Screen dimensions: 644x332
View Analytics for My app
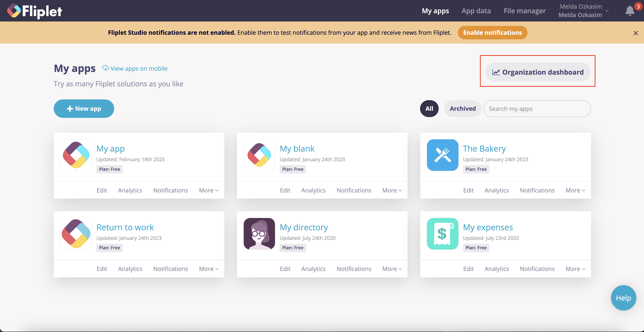pyautogui.click(x=130, y=190)
